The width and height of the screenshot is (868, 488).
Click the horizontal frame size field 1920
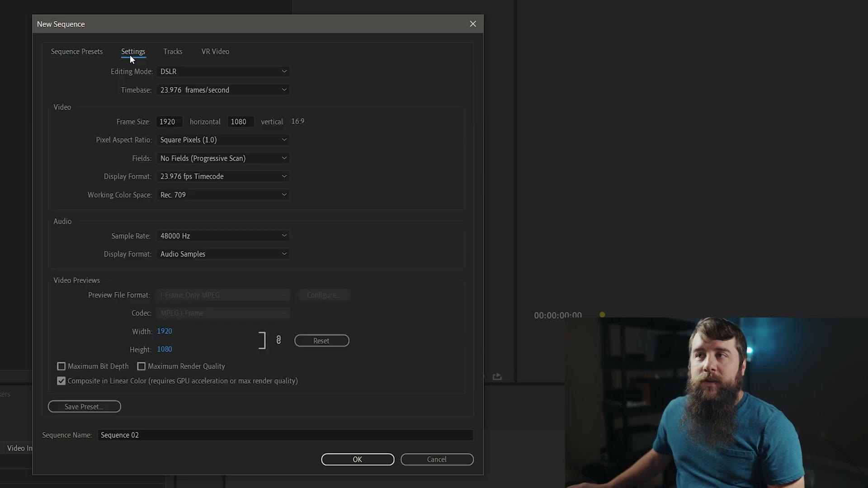coord(170,122)
